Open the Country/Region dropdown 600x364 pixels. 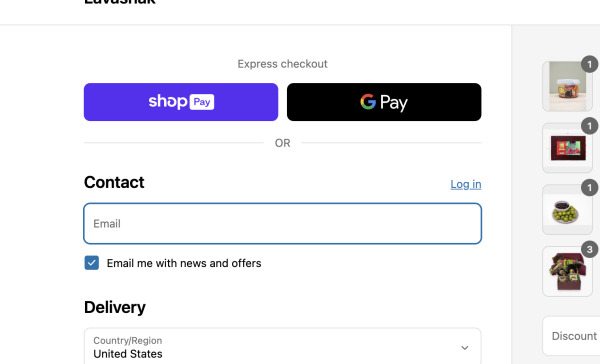pyautogui.click(x=282, y=346)
